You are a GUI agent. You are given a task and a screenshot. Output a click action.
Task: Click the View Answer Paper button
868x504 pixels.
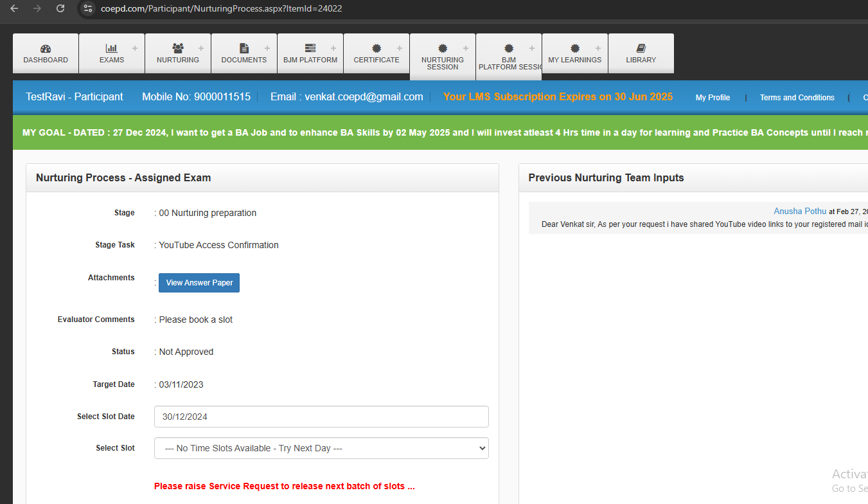(x=199, y=283)
